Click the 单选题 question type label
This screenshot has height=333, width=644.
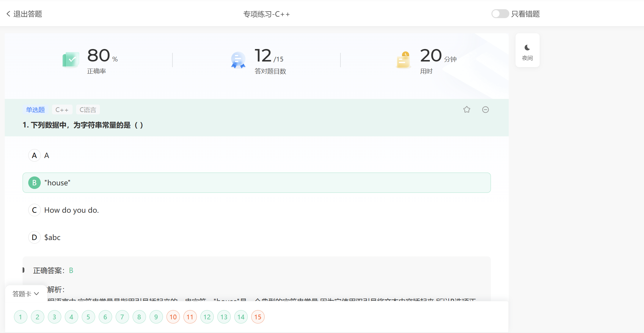[35, 110]
